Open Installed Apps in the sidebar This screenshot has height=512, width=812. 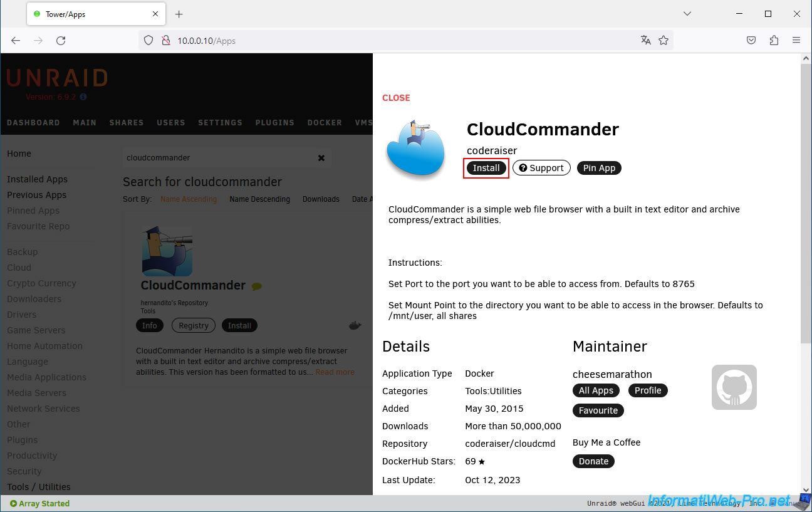(37, 179)
